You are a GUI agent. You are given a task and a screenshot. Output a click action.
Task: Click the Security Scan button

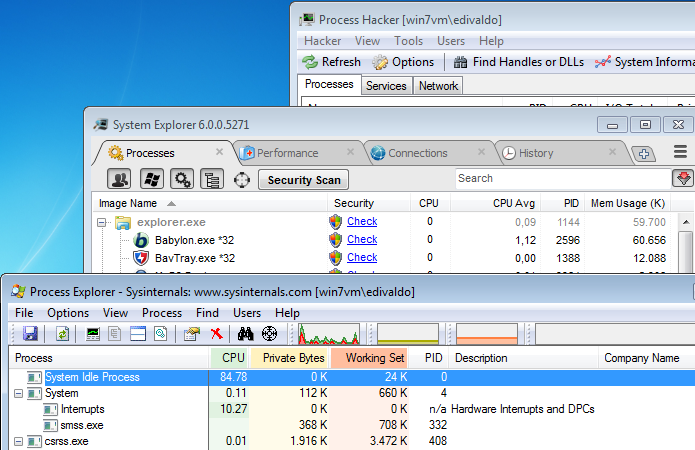[x=304, y=180]
